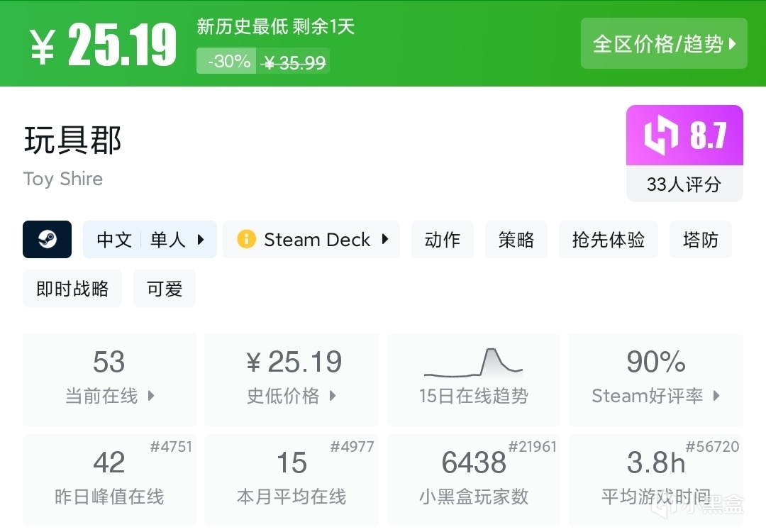Click the Steam Deck yellow info icon
The image size is (766, 532).
(246, 239)
